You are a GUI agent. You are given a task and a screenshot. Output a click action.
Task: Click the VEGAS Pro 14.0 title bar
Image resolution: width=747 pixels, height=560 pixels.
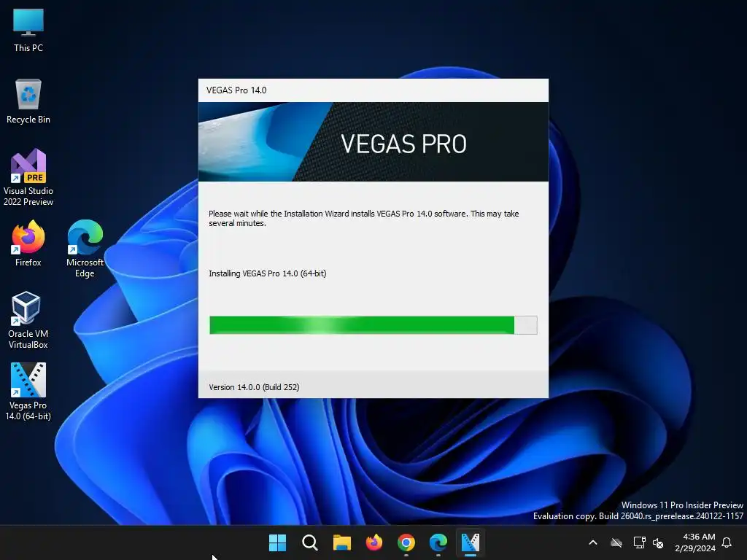click(373, 90)
